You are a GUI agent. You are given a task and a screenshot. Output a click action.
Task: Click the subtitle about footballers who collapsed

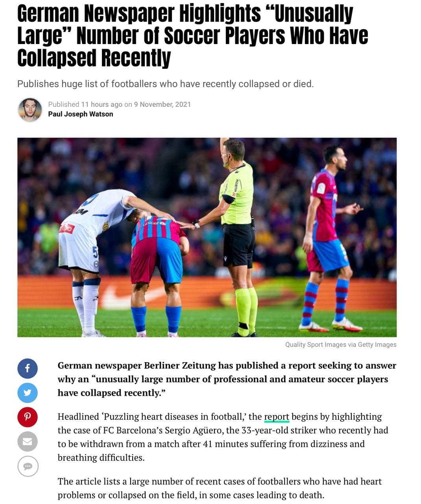tap(165, 84)
